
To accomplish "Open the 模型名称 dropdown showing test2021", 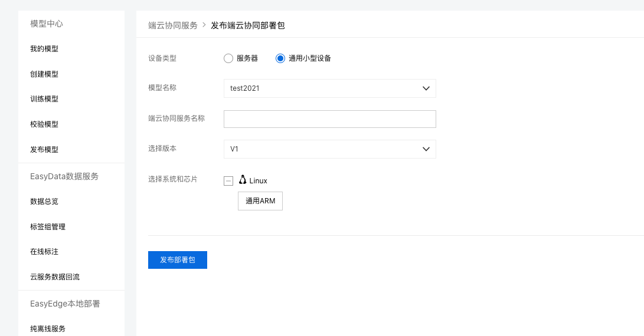I will tap(330, 88).
